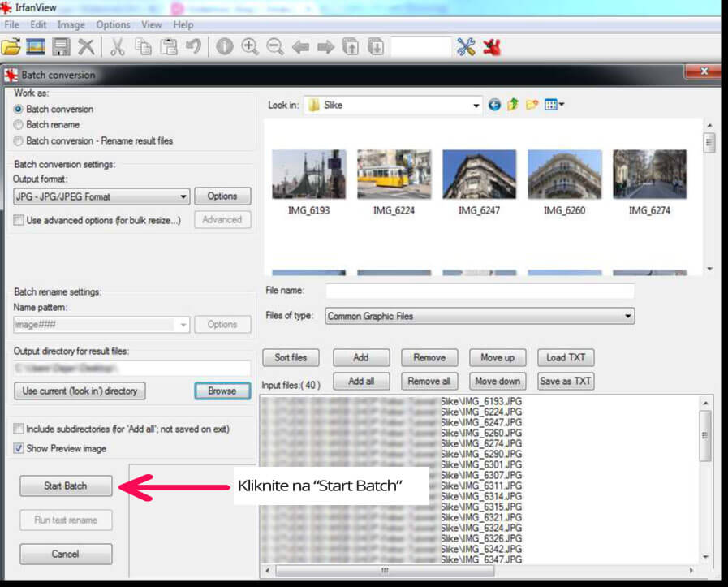The height and width of the screenshot is (587, 728).
Task: Toggle Include subdirectories checkbox
Action: [x=19, y=429]
